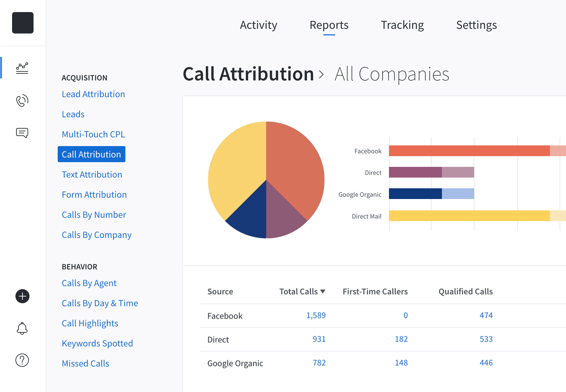
Task: View Keywords Spotted report
Action: 97,343
